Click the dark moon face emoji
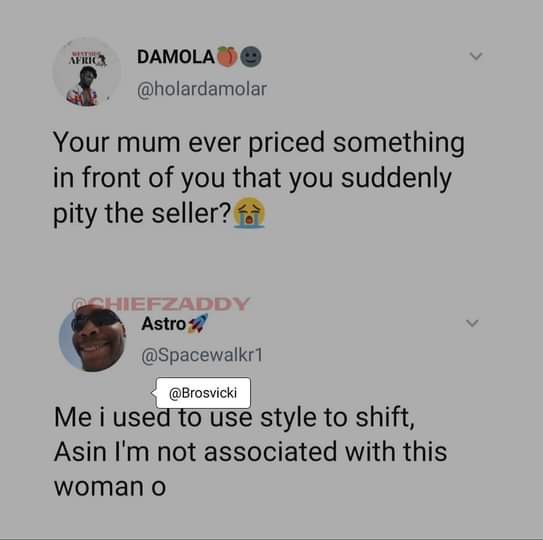This screenshot has height=540, width=543. [x=251, y=56]
